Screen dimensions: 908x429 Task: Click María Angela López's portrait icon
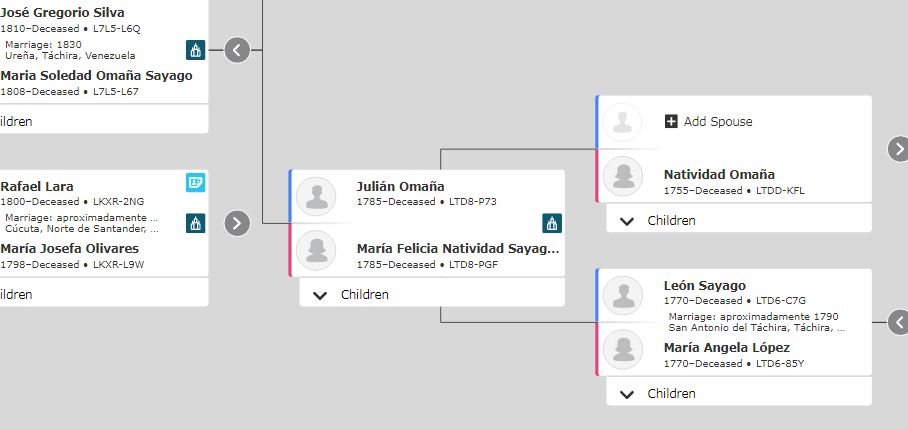coord(623,349)
